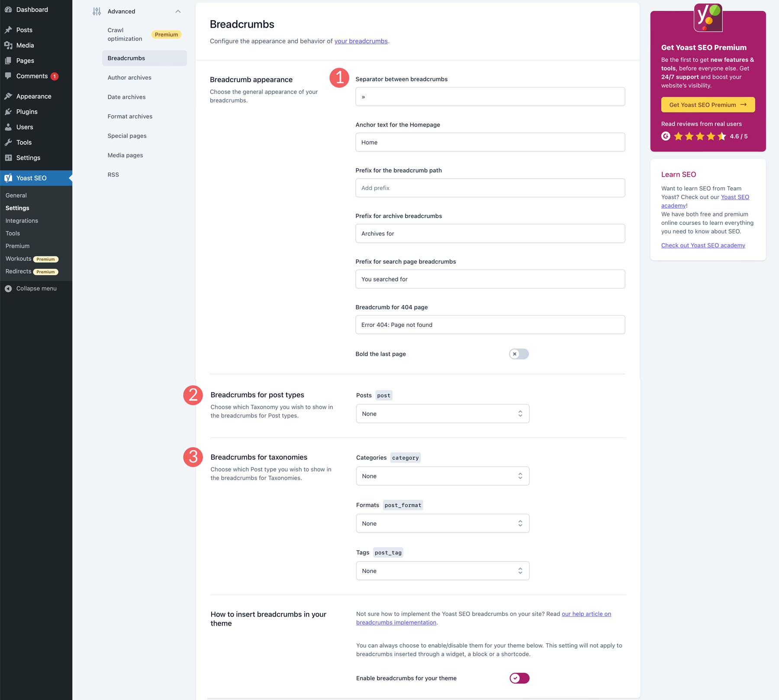Viewport: 779px width, 700px height.
Task: Click the Yoast logo on the Premium card
Action: pyautogui.click(x=708, y=18)
